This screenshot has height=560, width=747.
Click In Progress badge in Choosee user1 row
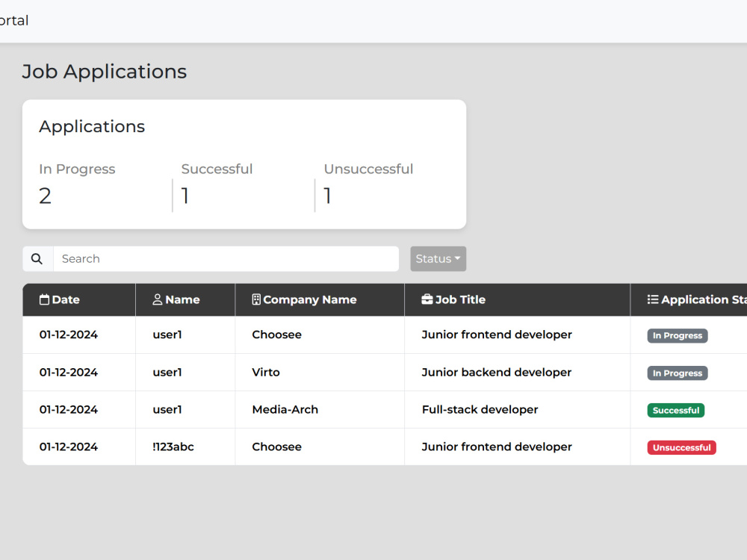point(677,336)
